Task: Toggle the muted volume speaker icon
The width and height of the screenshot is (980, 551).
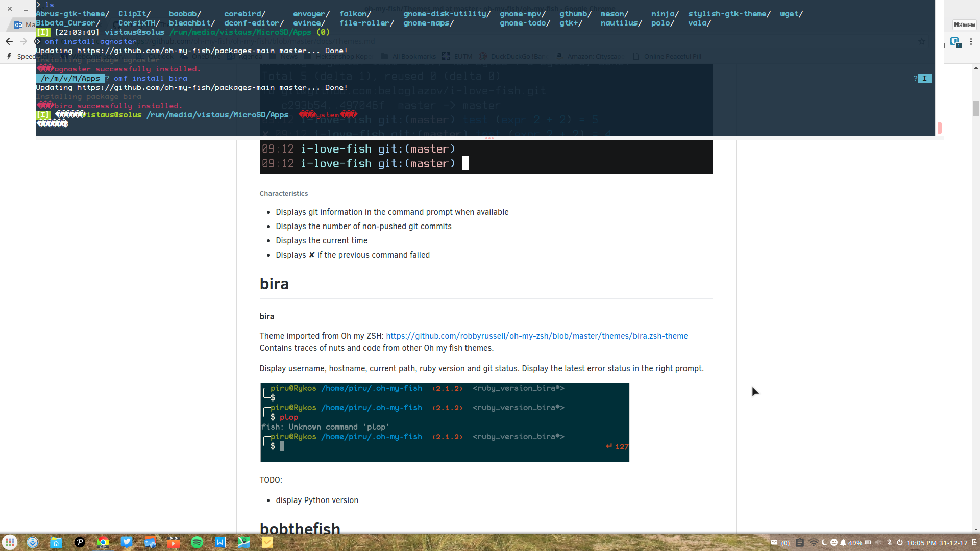Action: coord(878,543)
